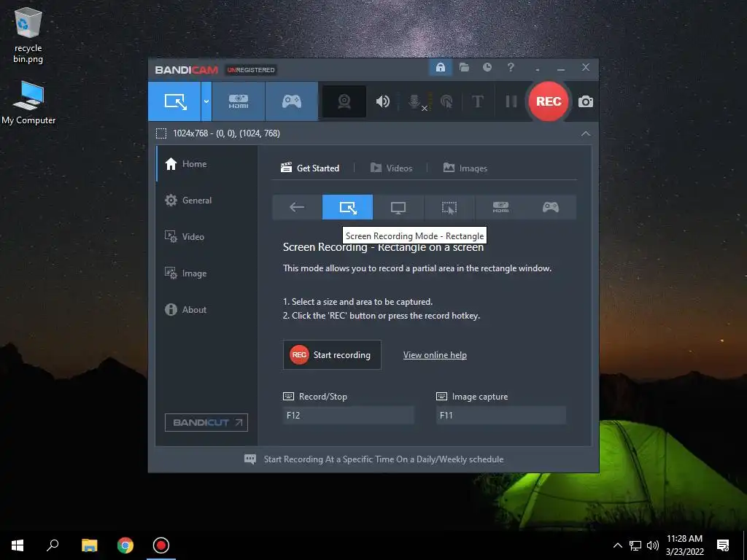The width and height of the screenshot is (747, 560).
Task: Open the General settings section
Action: point(206,201)
